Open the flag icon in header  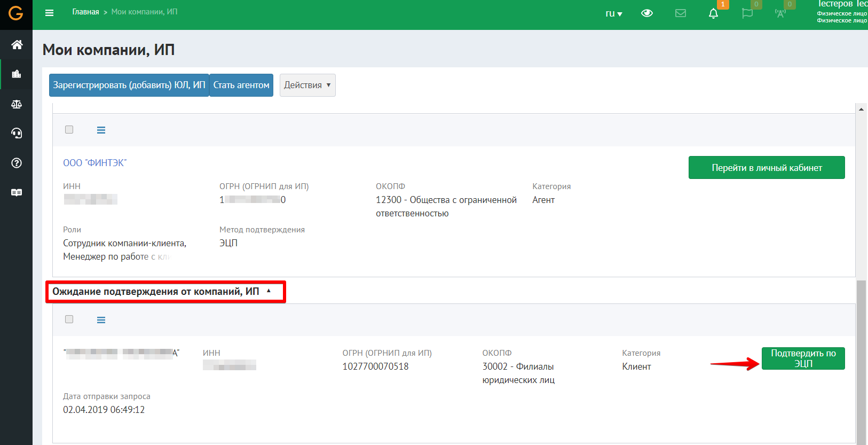coord(747,13)
